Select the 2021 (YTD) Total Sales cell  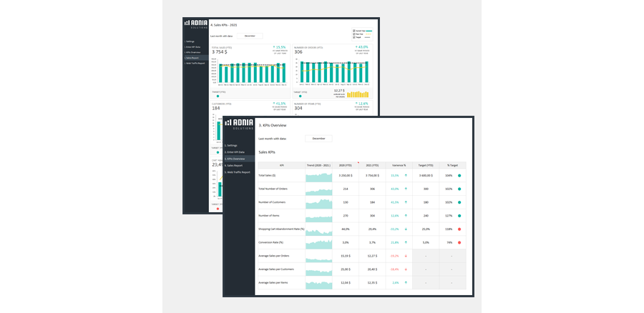click(x=371, y=175)
